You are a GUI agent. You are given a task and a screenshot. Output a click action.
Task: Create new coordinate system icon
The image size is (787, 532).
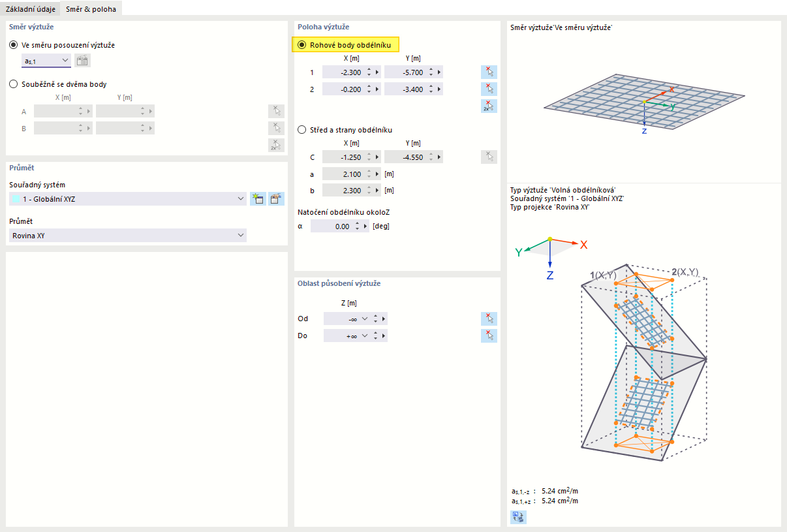258,199
